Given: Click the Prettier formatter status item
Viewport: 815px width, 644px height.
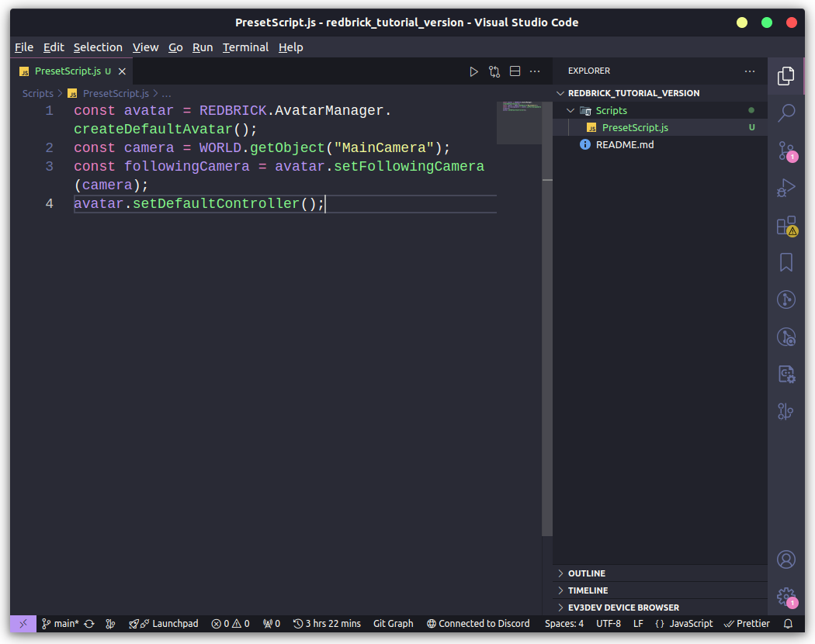Looking at the screenshot, I should pyautogui.click(x=747, y=623).
